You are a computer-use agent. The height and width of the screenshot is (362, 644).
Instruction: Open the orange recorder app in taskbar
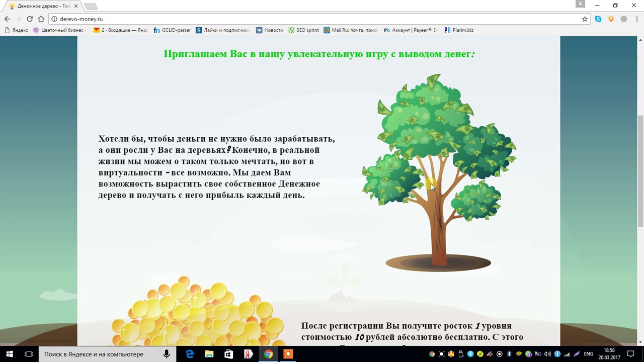click(288, 354)
